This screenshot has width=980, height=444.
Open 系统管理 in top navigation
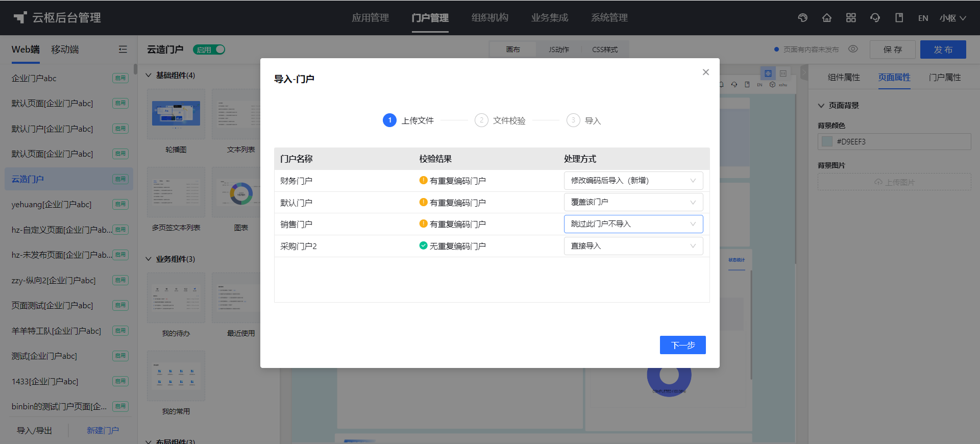click(x=609, y=18)
